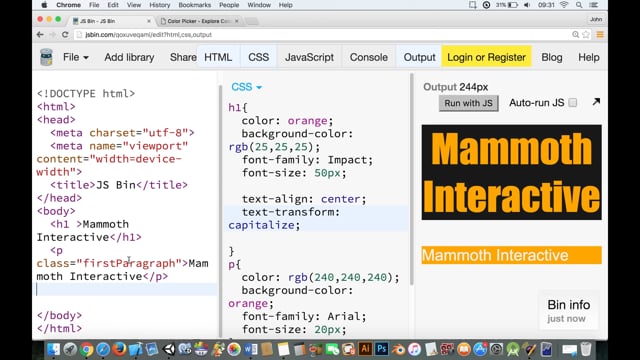Open Chrome hamburger menu
The width and height of the screenshot is (640, 360).
[x=600, y=35]
